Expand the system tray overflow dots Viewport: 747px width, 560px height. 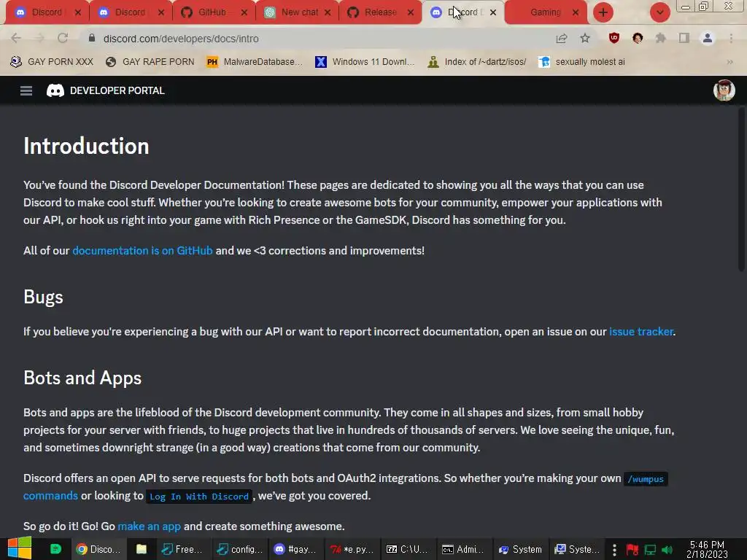(614, 550)
